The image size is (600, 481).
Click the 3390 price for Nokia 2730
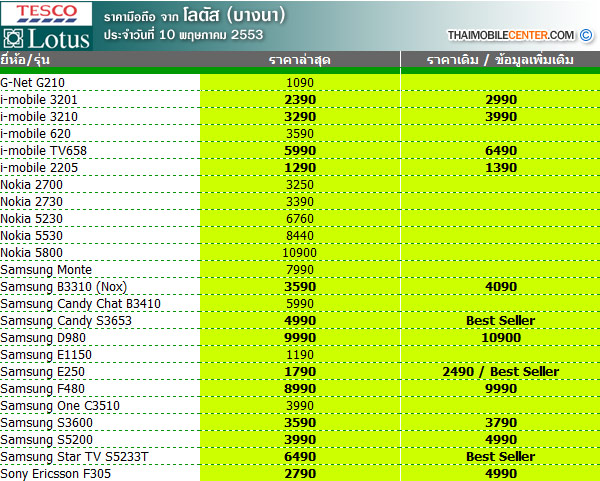(x=300, y=202)
